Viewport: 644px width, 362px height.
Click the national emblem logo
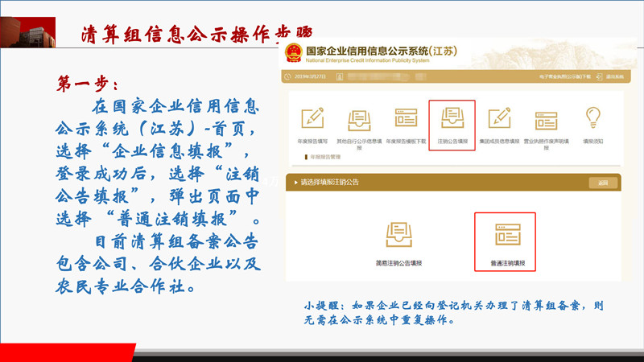(293, 53)
